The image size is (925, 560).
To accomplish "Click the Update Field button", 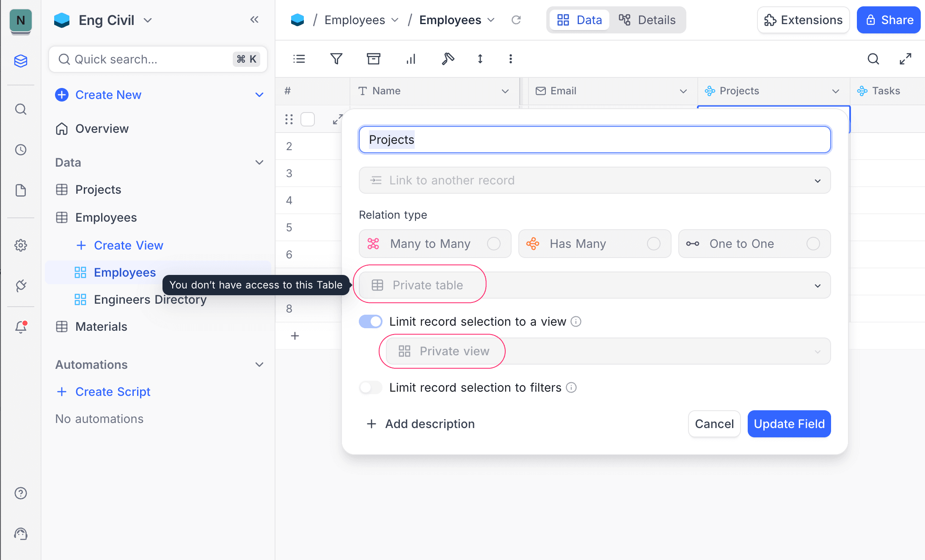I will coord(789,424).
